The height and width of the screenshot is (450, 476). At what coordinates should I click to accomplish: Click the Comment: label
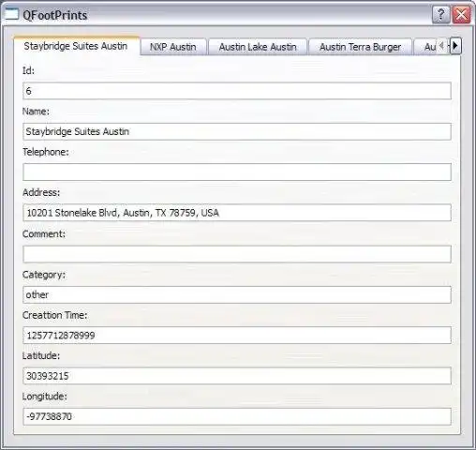(44, 233)
